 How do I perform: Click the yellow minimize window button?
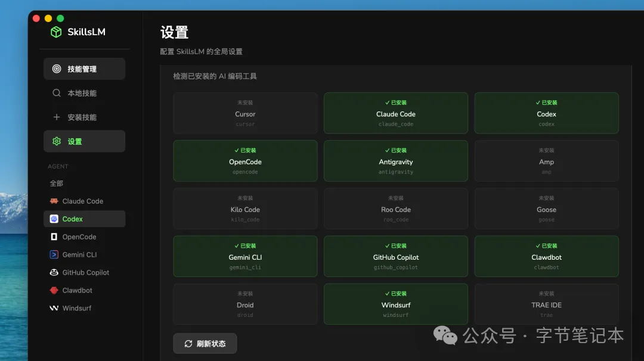coord(48,18)
